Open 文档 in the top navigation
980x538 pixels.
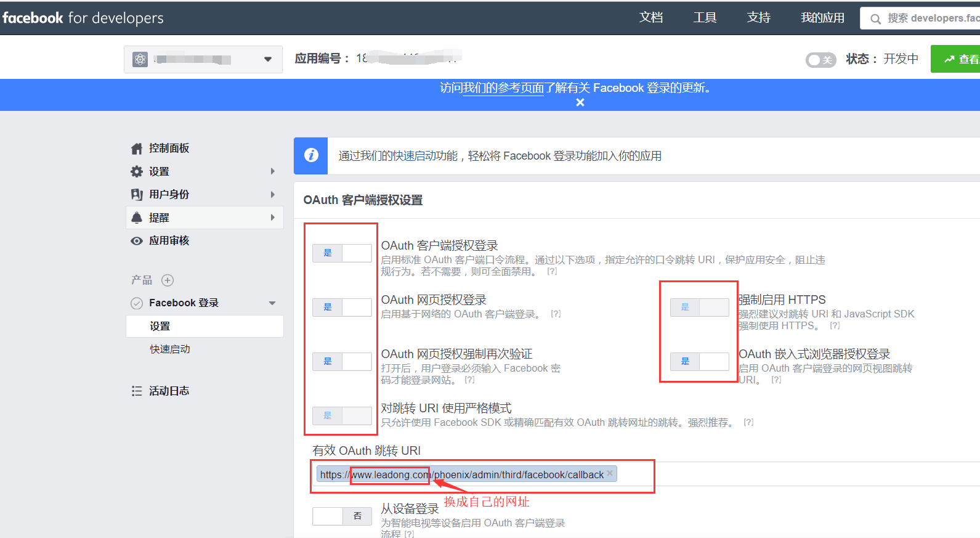pyautogui.click(x=651, y=18)
